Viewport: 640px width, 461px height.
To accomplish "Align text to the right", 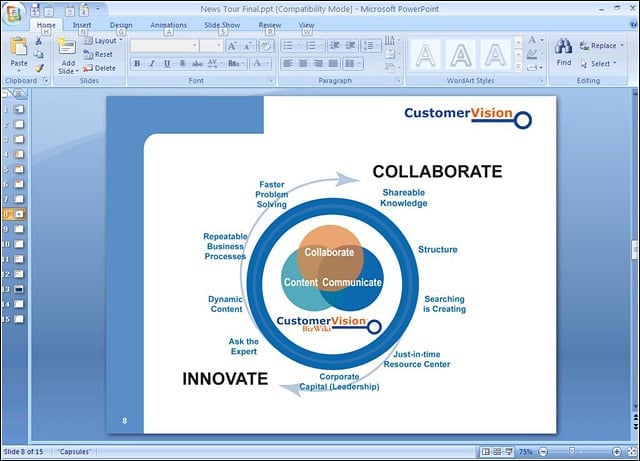I will click(x=318, y=63).
